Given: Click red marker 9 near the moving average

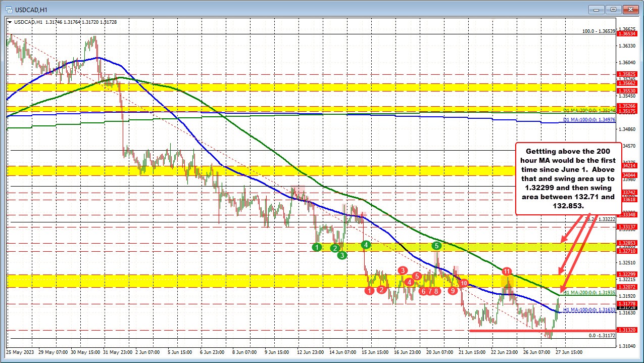Looking at the screenshot, I should click(x=453, y=290).
